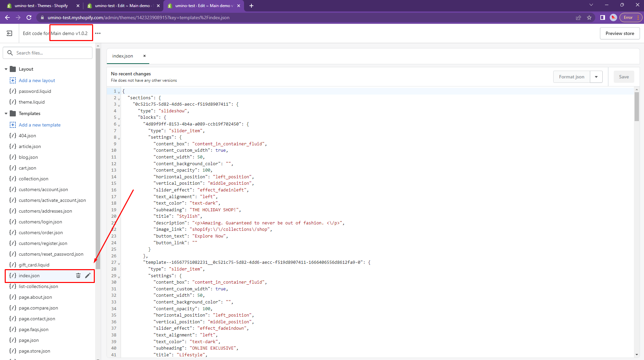Delete index.json using the trash icon
The height and width of the screenshot is (360, 644).
(x=78, y=276)
